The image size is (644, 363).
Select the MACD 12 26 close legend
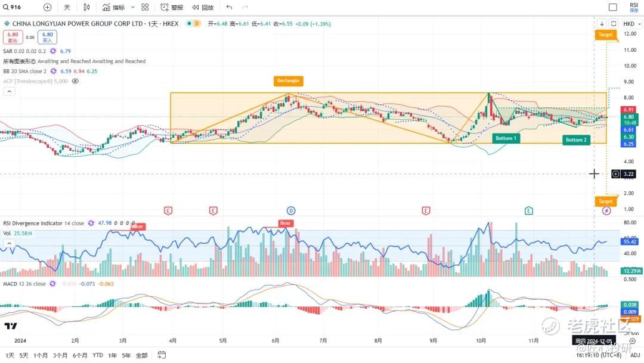point(24,284)
